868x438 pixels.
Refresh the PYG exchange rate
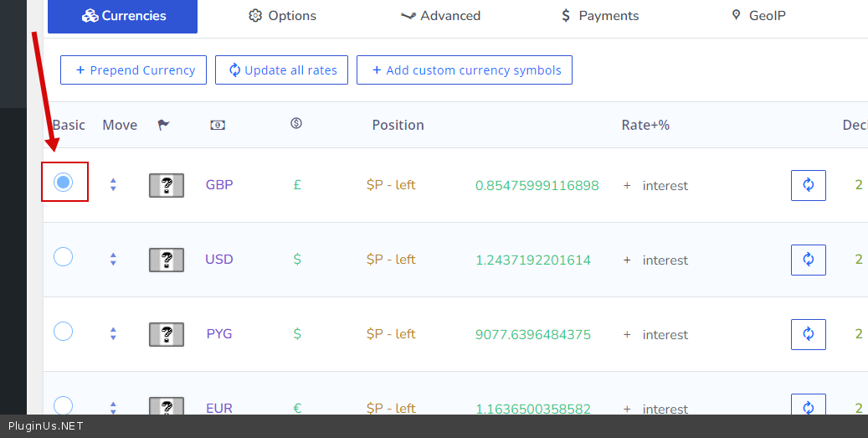808,334
